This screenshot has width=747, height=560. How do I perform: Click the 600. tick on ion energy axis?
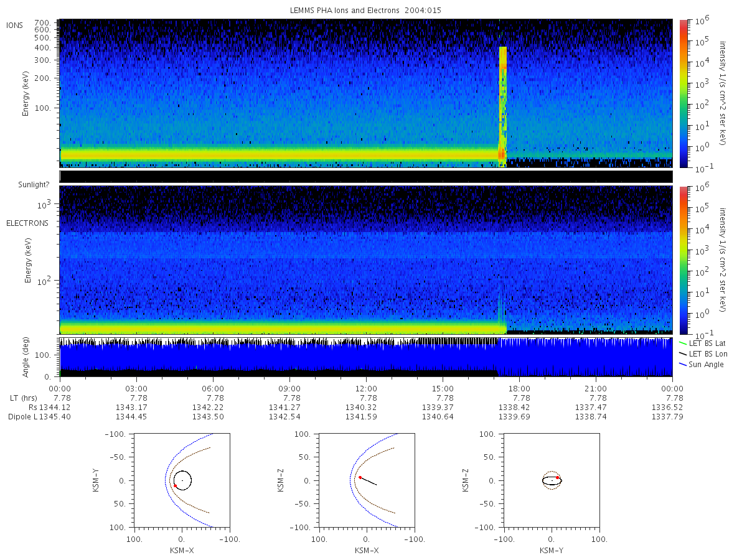[x=42, y=29]
